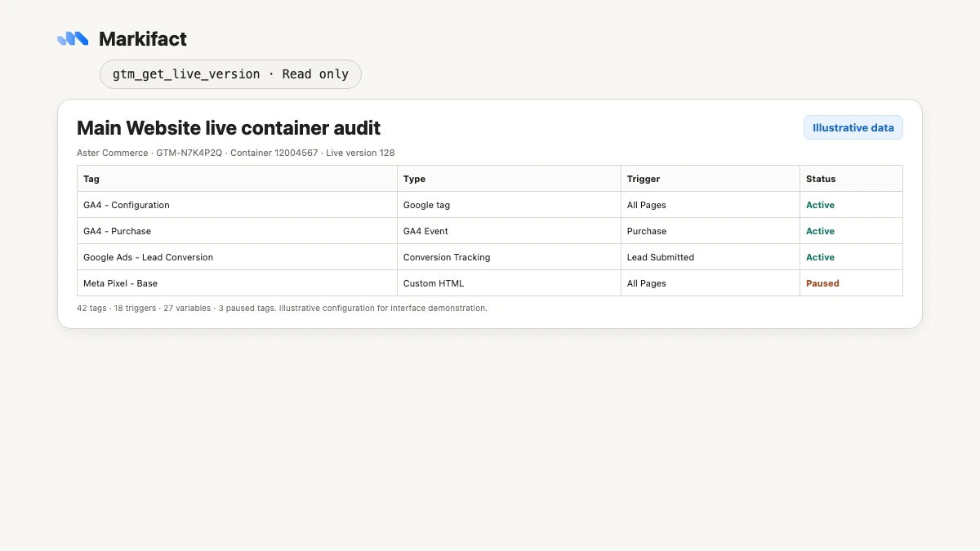Image resolution: width=980 pixels, height=551 pixels.
Task: Click the Type column header
Action: 510,179
